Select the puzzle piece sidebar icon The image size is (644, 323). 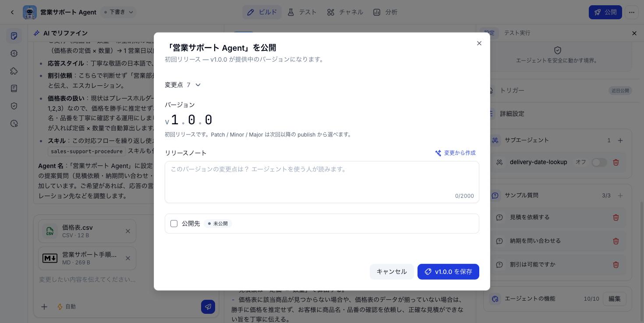pyautogui.click(x=14, y=71)
